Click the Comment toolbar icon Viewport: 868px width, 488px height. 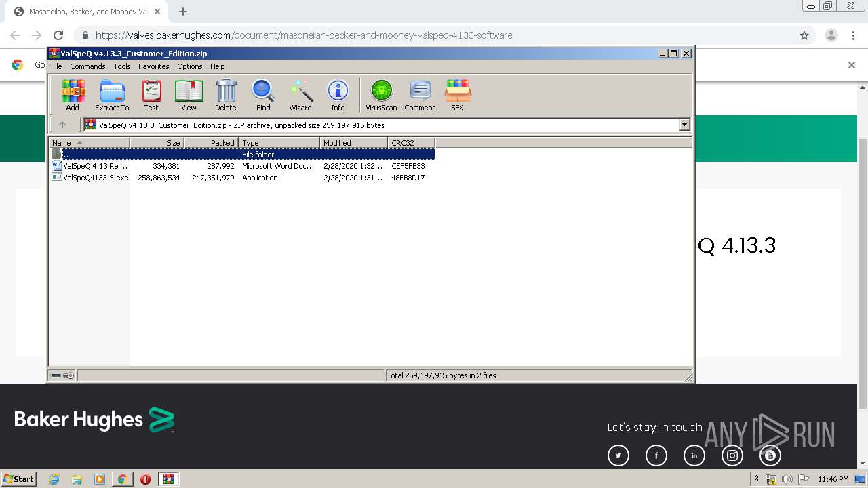pos(420,95)
